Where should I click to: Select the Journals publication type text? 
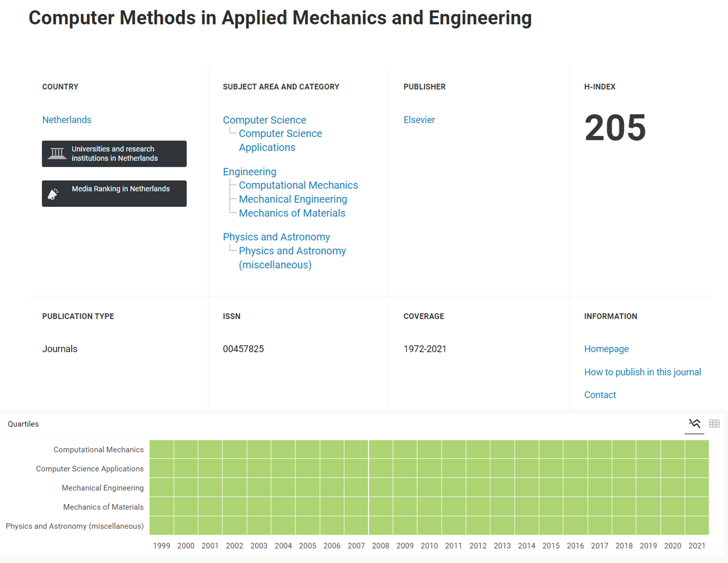point(60,349)
